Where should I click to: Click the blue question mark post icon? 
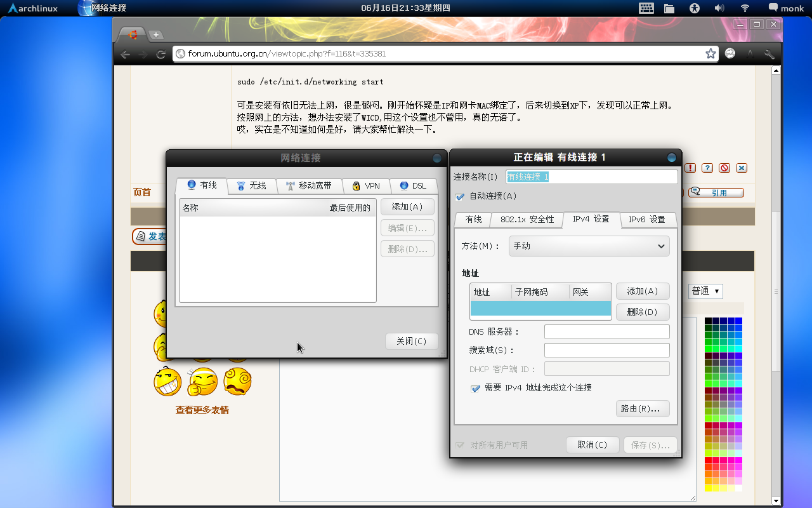pyautogui.click(x=707, y=168)
